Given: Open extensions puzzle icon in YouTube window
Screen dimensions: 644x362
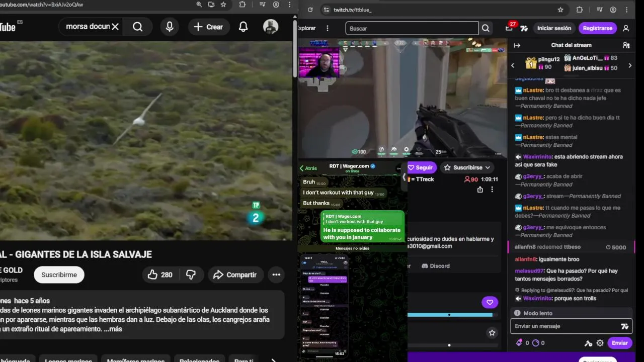Looking at the screenshot, I should (x=243, y=5).
